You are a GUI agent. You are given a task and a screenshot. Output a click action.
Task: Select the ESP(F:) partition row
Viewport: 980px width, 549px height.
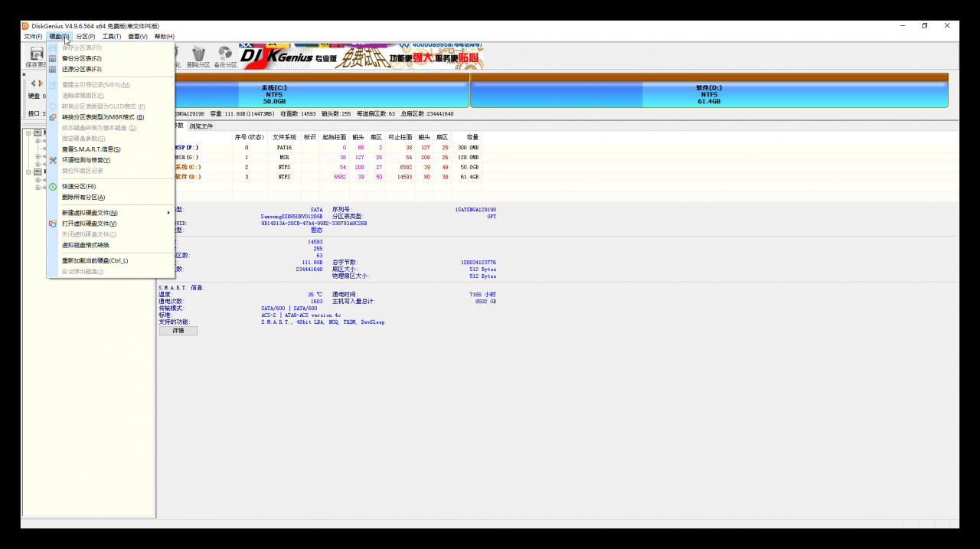[328, 147]
